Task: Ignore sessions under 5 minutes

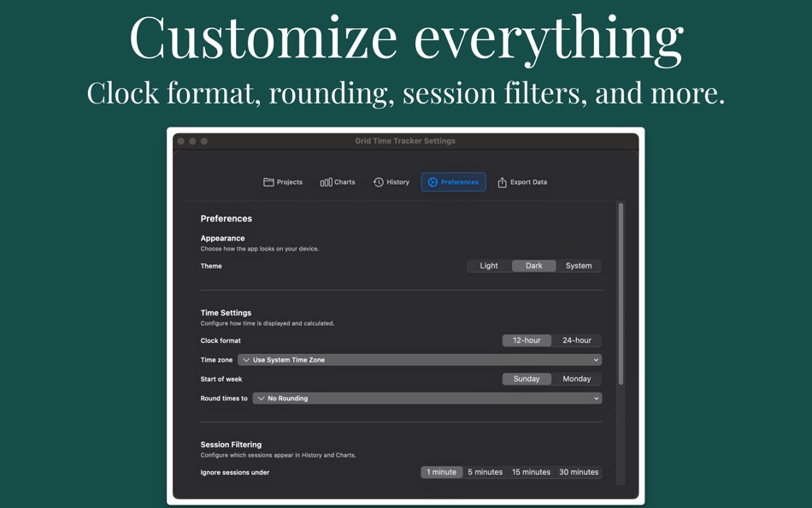Action: (x=485, y=472)
